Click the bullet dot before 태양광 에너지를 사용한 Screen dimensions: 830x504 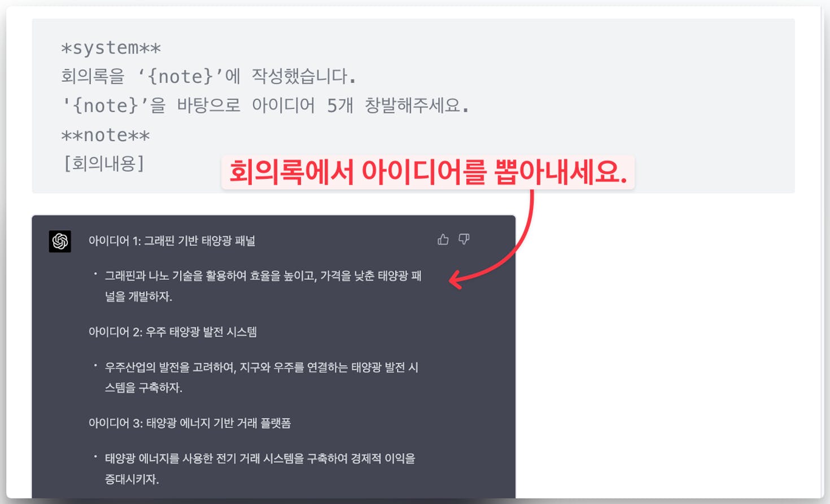95,457
